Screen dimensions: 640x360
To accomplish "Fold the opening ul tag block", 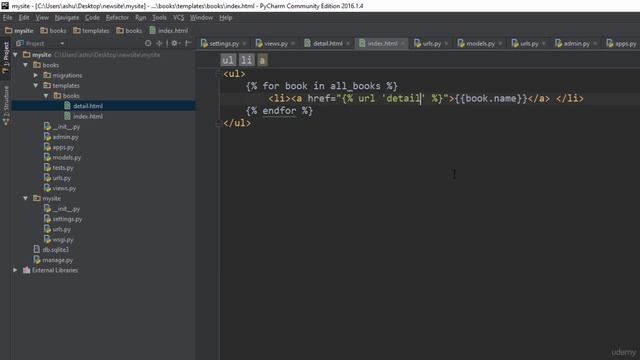I will (219, 74).
